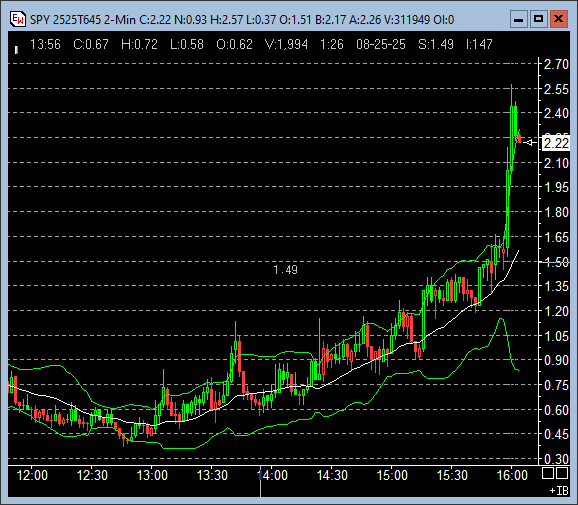Maximize the SPY chart window
The width and height of the screenshot is (578, 505).
538,19
